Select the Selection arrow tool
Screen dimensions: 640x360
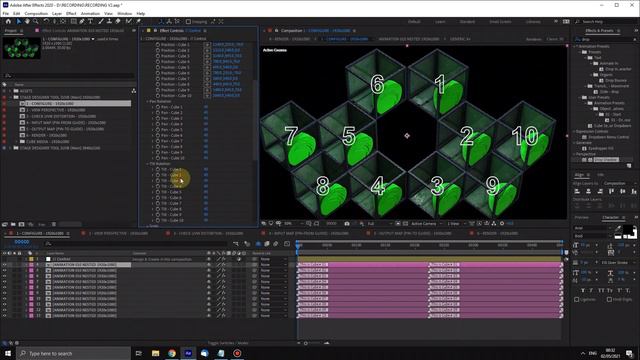coord(19,21)
